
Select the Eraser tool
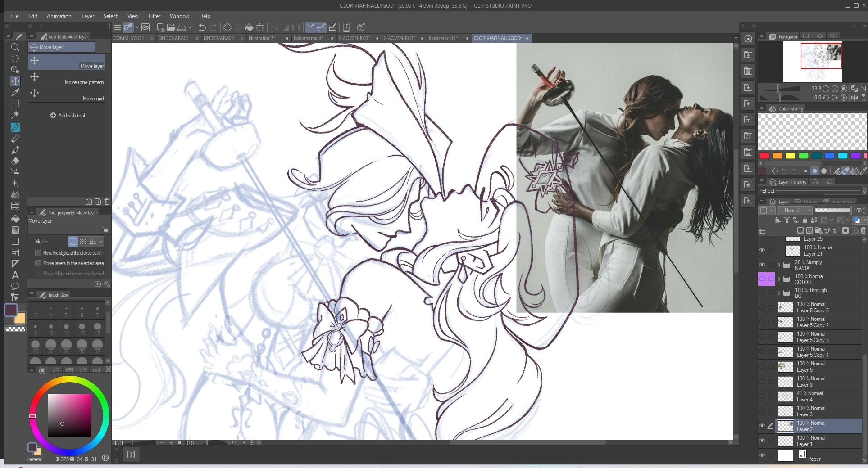pyautogui.click(x=15, y=161)
